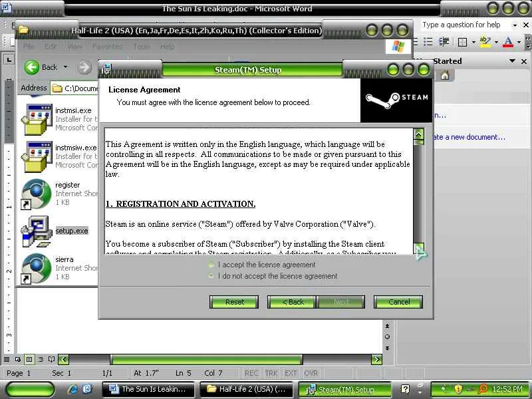Viewport: 532px width, 399px height.
Task: Open the Explorer Favorites menu
Action: (x=107, y=46)
